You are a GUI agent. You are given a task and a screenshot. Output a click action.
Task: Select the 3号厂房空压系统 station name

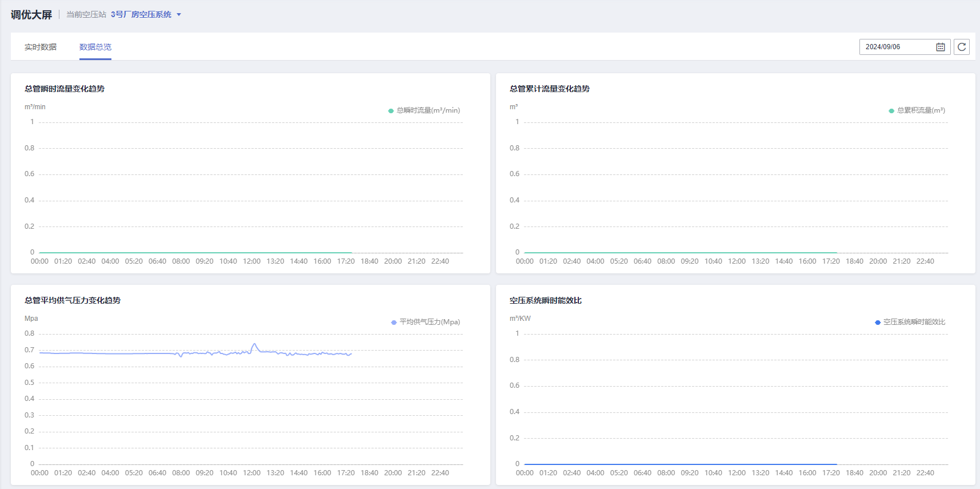click(x=141, y=14)
